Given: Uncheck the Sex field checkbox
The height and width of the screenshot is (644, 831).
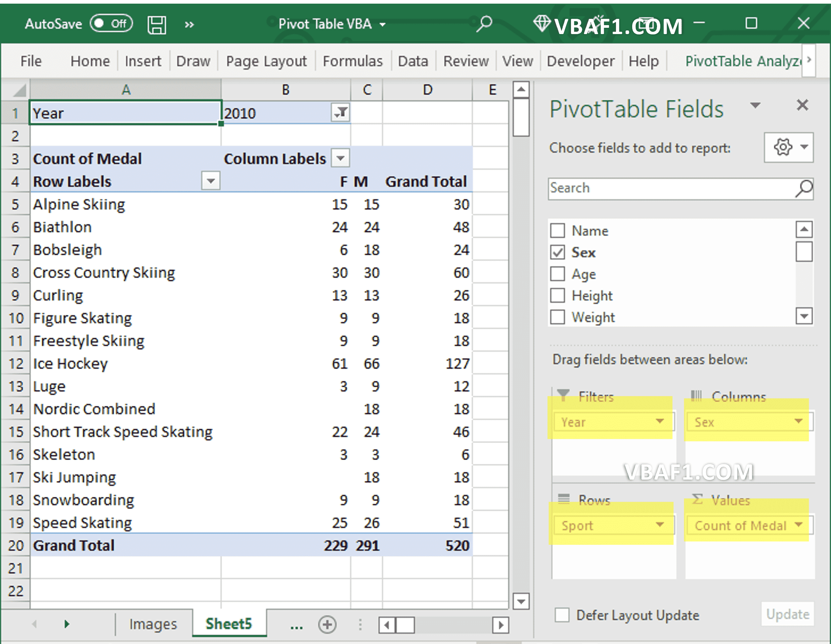Looking at the screenshot, I should pyautogui.click(x=558, y=252).
